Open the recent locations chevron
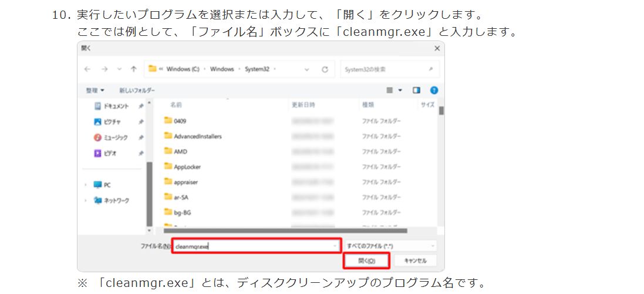644x294 pixels. point(120,69)
